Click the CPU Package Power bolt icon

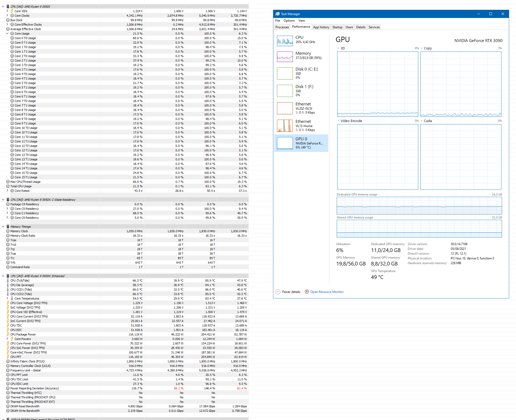point(8,334)
